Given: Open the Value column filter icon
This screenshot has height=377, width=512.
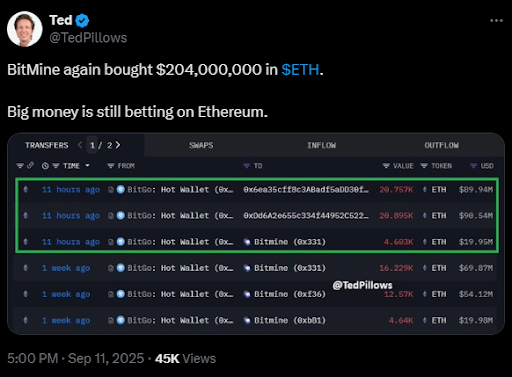Looking at the screenshot, I should pyautogui.click(x=386, y=166).
